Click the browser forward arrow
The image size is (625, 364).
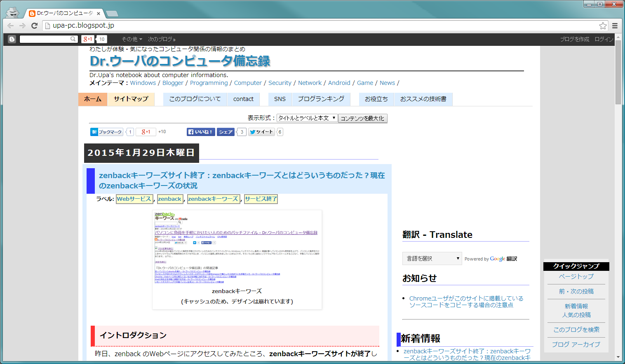coord(23,26)
